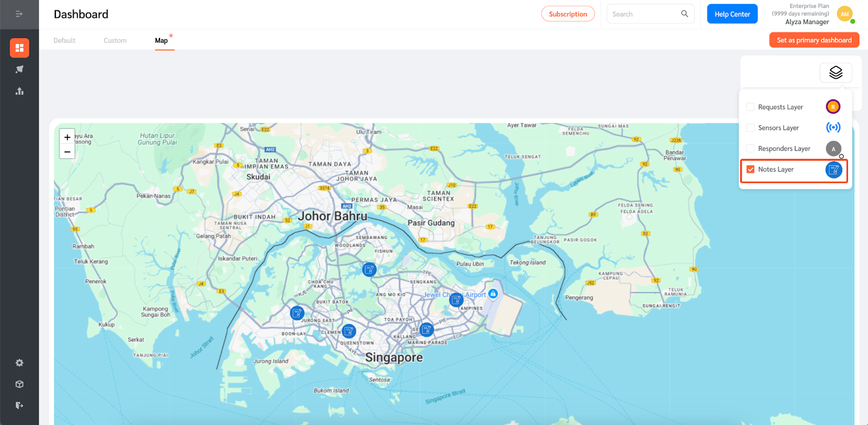Open the note marker near Woodlands
The height and width of the screenshot is (425, 868).
pyautogui.click(x=369, y=269)
